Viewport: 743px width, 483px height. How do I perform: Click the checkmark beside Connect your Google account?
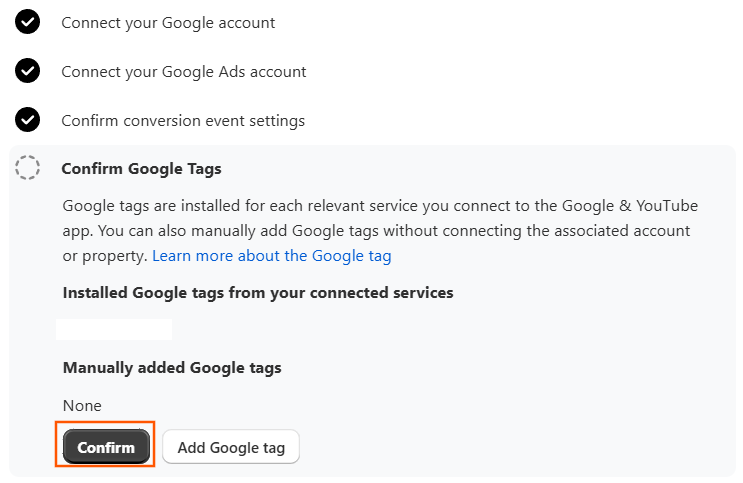27,22
